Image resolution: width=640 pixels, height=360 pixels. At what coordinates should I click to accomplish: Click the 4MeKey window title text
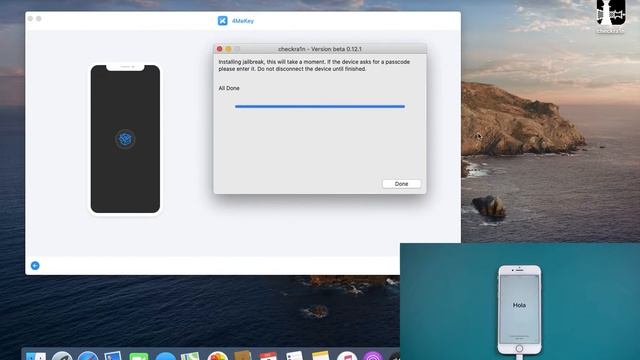tap(243, 21)
